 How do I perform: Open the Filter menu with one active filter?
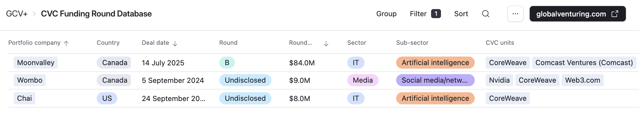[425, 14]
